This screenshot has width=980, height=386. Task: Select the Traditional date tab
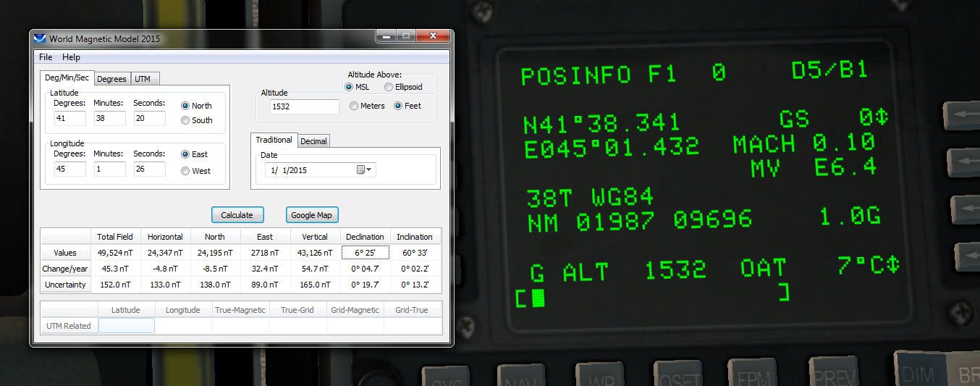(x=274, y=140)
